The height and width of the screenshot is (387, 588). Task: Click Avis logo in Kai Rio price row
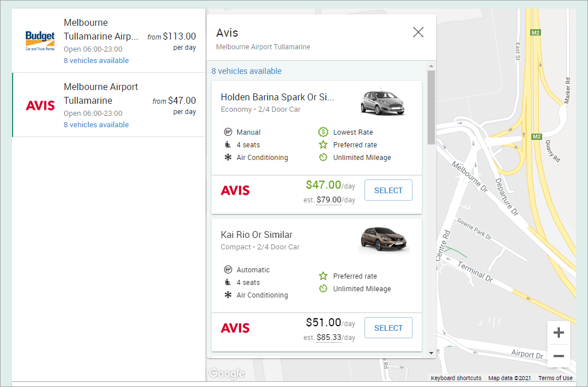pyautogui.click(x=235, y=328)
